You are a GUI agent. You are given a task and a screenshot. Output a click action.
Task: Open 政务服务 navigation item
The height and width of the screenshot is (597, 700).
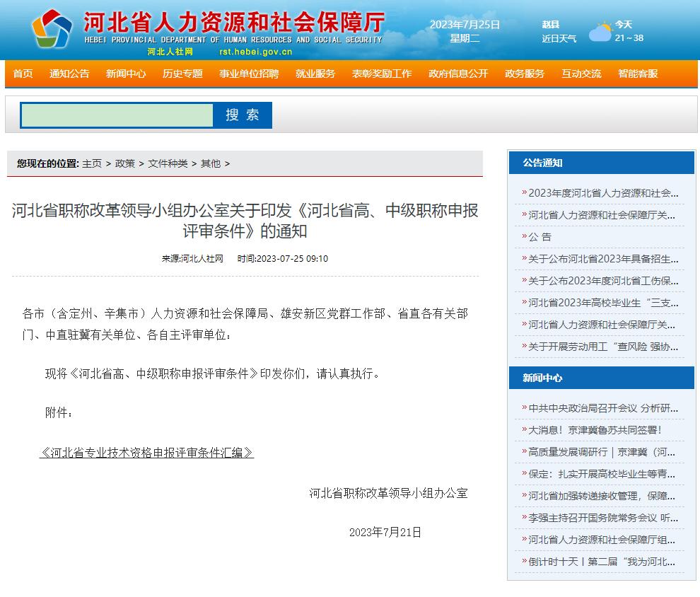click(525, 74)
